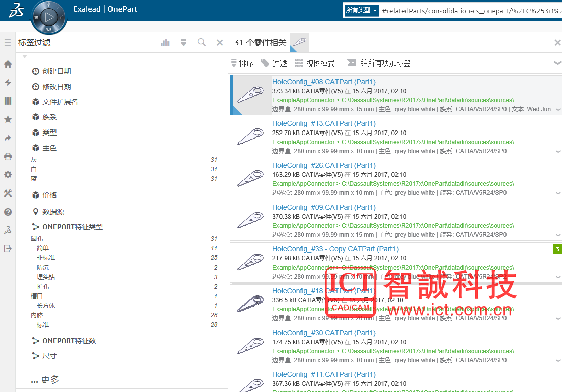Change the 视图模式 view mode
Viewport: 562px width, 392px height.
click(x=315, y=63)
